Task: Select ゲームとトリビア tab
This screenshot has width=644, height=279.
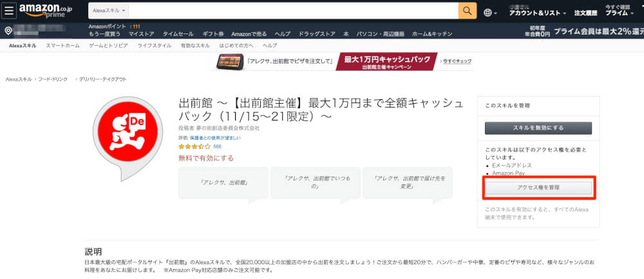Action: click(x=108, y=46)
